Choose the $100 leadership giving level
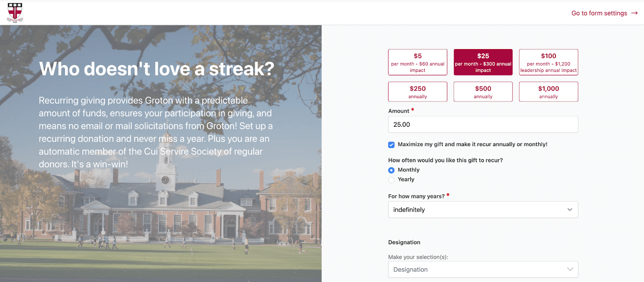Viewport: 644px width, 282px height. pyautogui.click(x=548, y=62)
